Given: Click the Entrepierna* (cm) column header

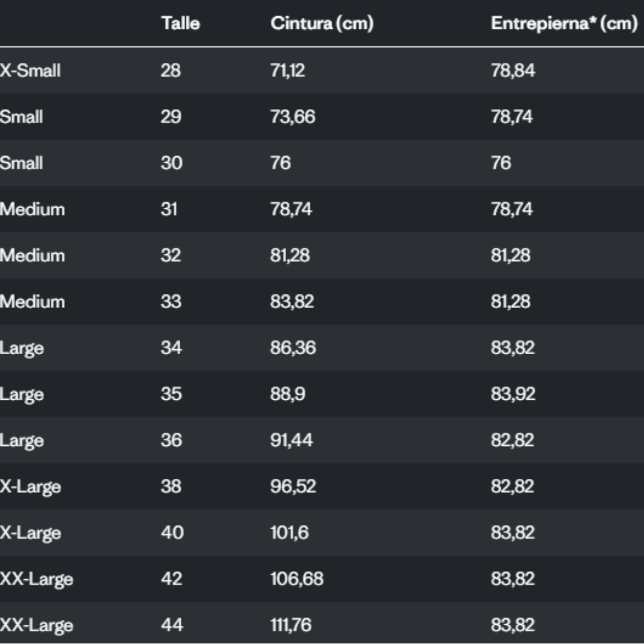Looking at the screenshot, I should 563,23.
